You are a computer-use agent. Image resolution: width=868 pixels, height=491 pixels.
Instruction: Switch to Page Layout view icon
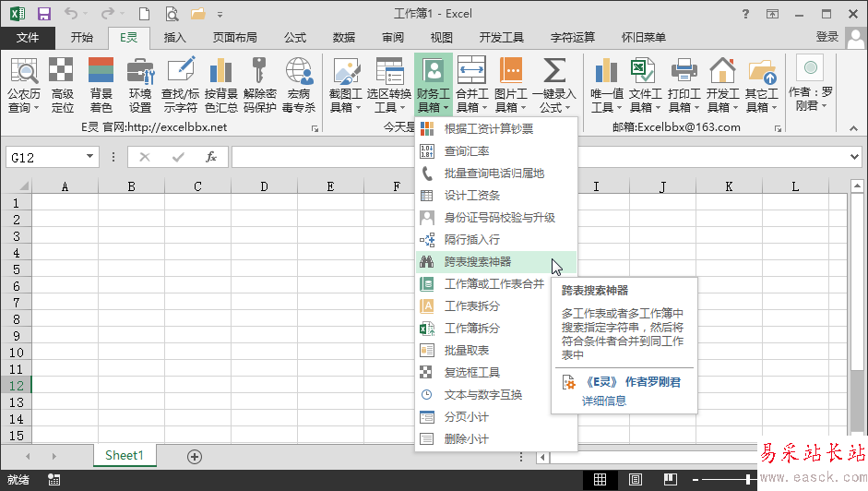click(x=635, y=479)
